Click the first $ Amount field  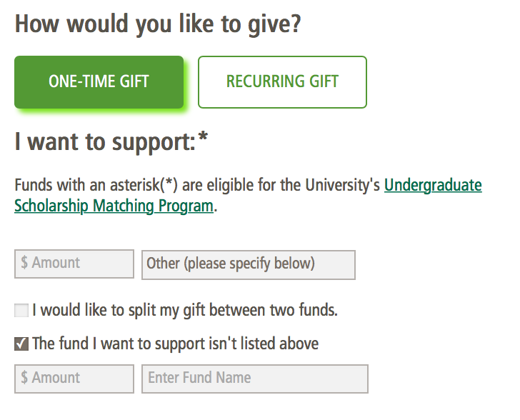click(74, 264)
